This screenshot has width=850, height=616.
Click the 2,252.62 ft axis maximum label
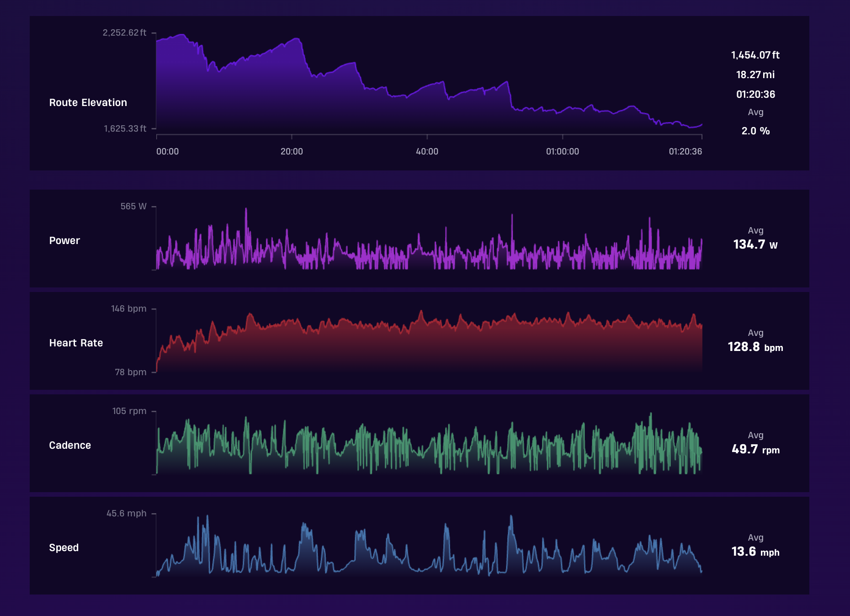point(124,32)
